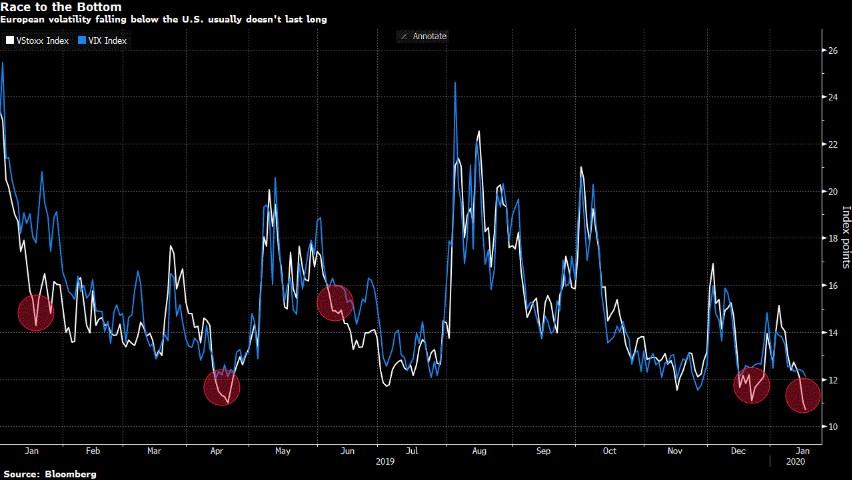852x480 pixels.
Task: Select the red circle marker in December
Action: pyautogui.click(x=750, y=385)
